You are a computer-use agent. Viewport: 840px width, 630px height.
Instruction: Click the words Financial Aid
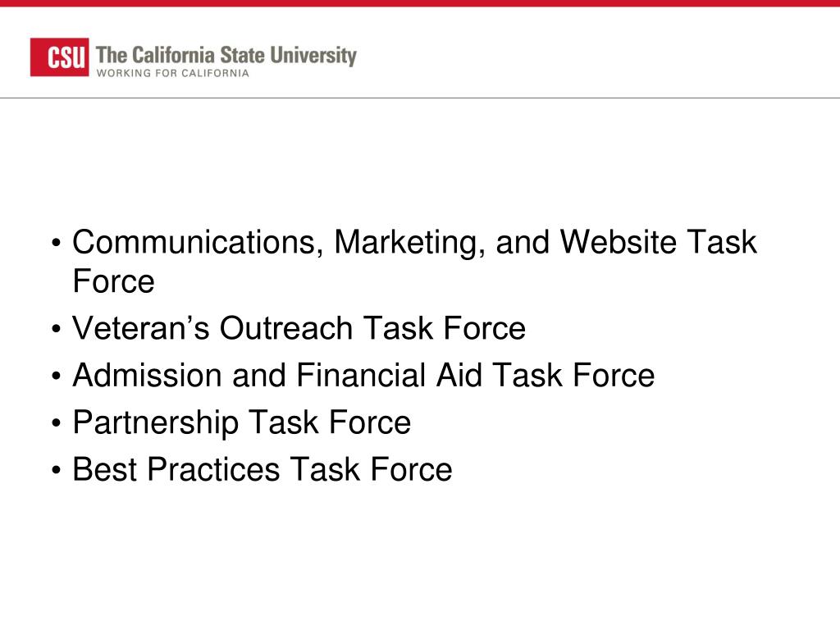click(x=390, y=375)
